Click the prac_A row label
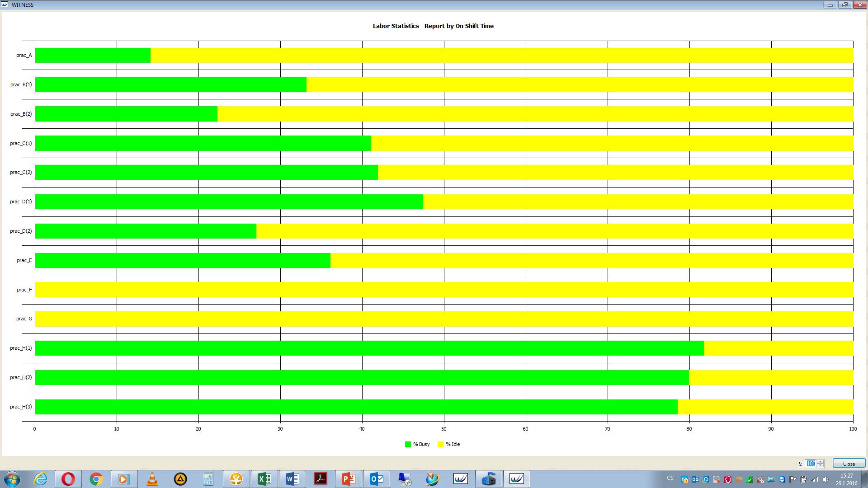 tap(24, 56)
